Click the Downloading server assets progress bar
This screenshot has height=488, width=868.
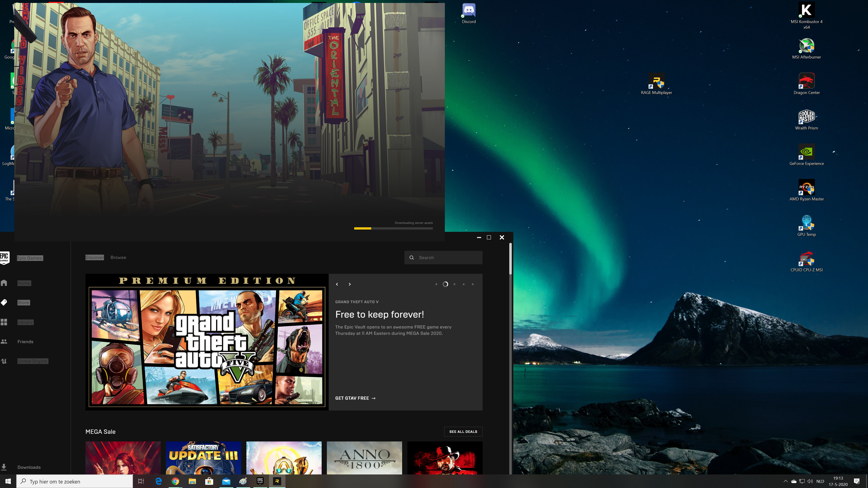(393, 228)
